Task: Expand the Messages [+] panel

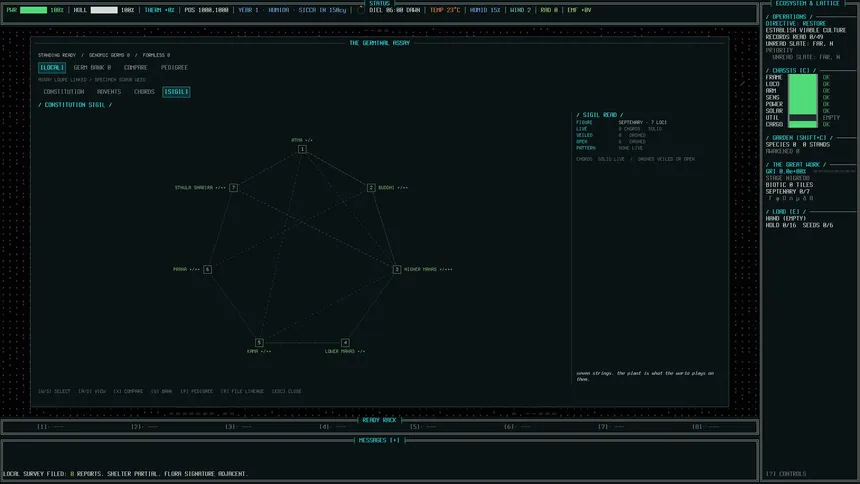Action: pyautogui.click(x=379, y=440)
